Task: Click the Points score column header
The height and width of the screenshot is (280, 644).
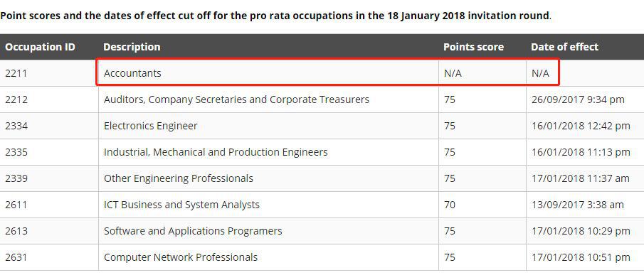Action: 473,47
